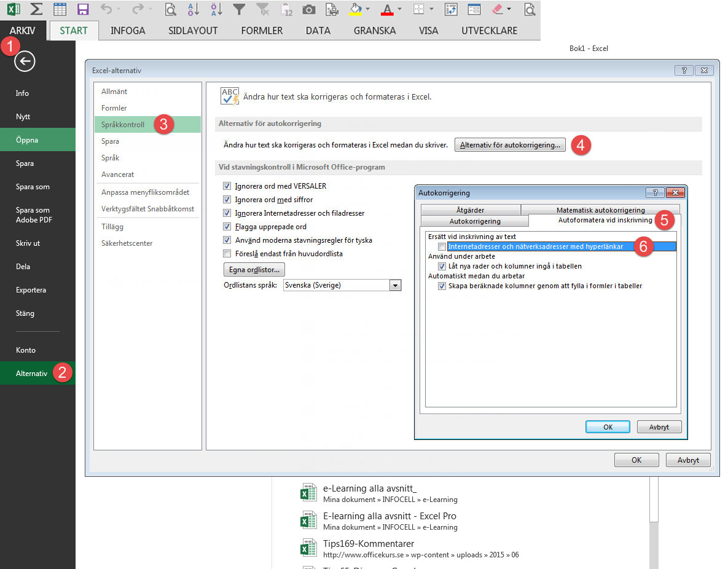This screenshot has height=569, width=728.
Task: Click the yellow fill color bucket
Action: 354,9
